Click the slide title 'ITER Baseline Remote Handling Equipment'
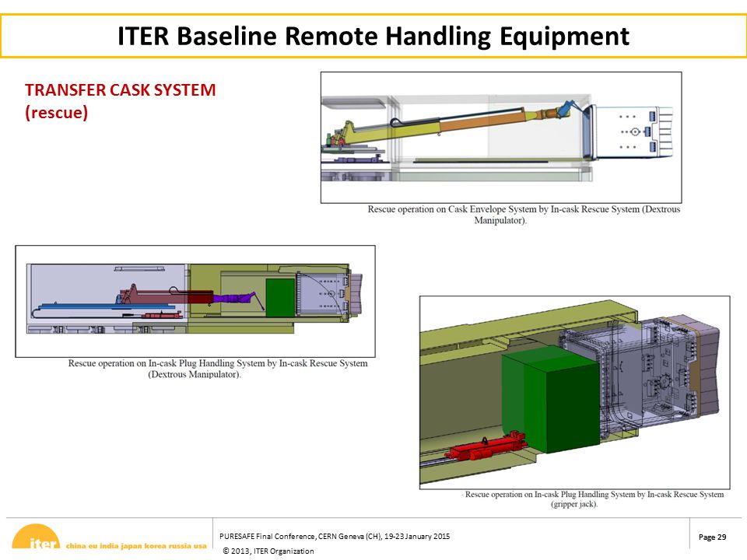The height and width of the screenshot is (560, 747). [x=373, y=37]
